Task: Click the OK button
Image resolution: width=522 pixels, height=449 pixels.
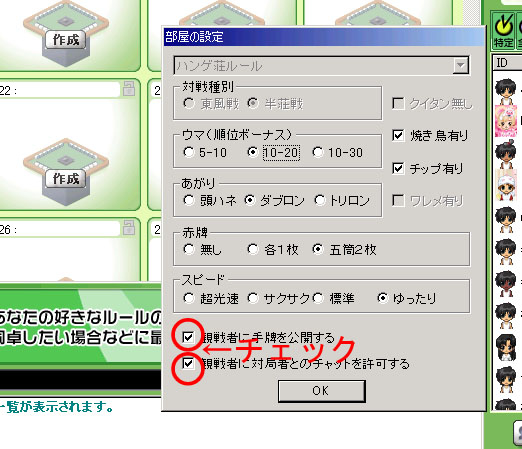Action: click(322, 391)
